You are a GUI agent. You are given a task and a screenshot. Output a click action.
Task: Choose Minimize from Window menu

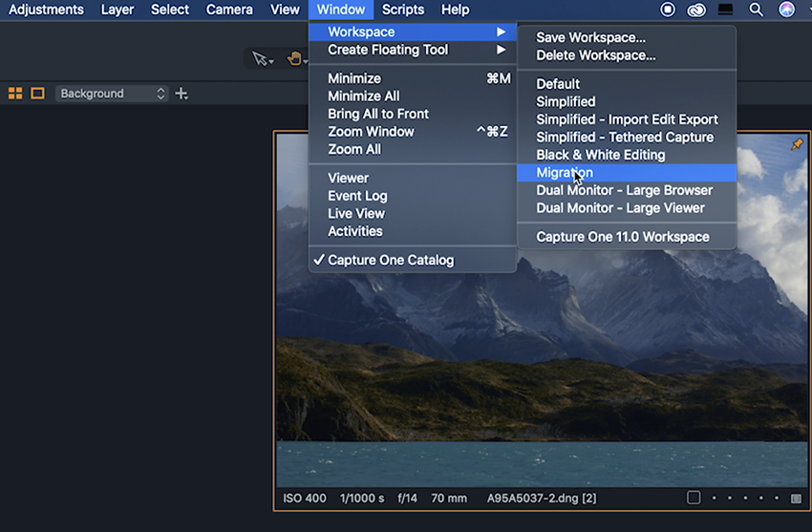coord(413,78)
